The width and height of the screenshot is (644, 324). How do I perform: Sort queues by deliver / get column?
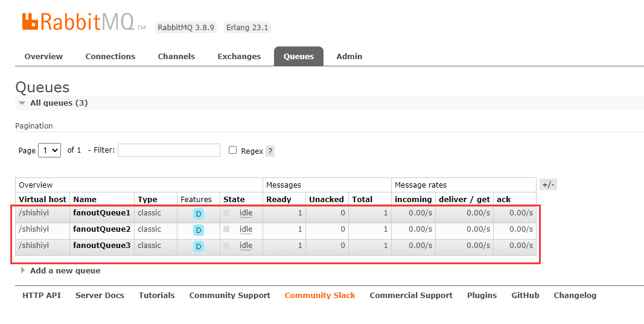coord(465,199)
